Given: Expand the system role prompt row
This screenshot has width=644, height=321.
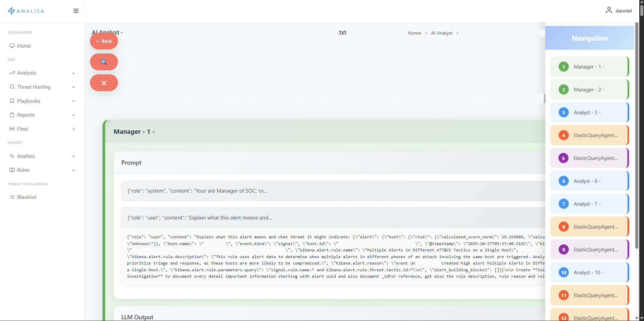Looking at the screenshot, I should [x=333, y=191].
